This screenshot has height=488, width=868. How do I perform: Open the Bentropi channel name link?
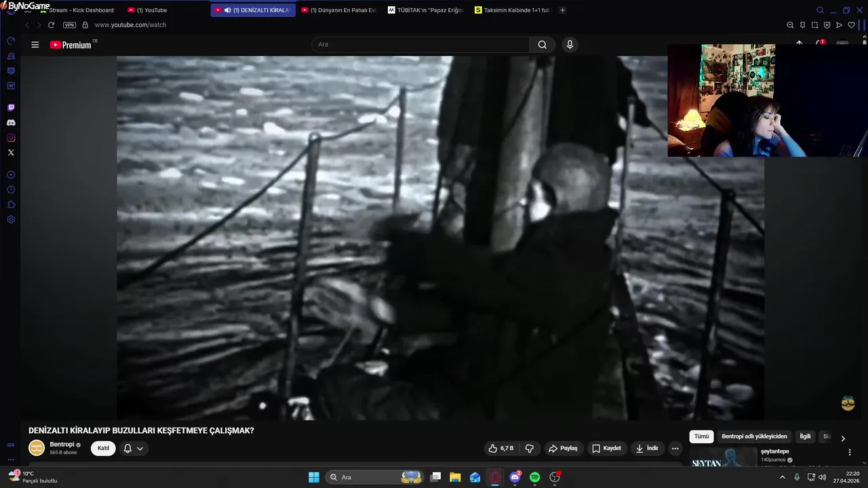pos(62,445)
